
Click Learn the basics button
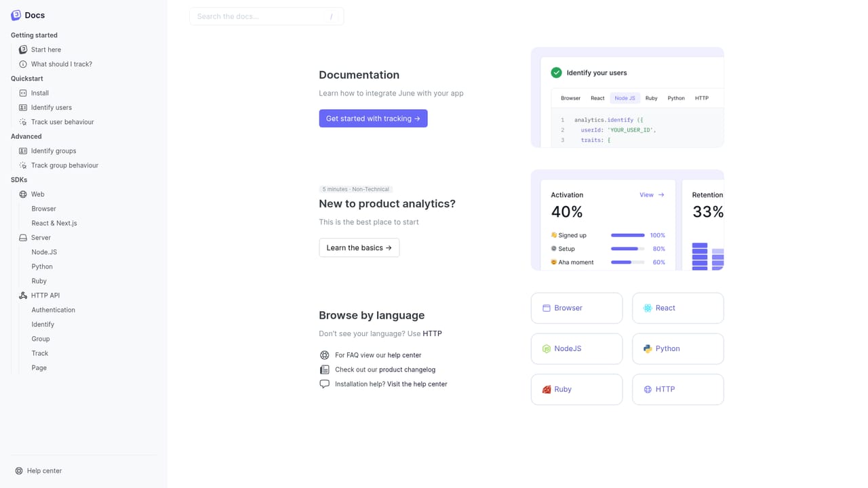click(x=359, y=247)
